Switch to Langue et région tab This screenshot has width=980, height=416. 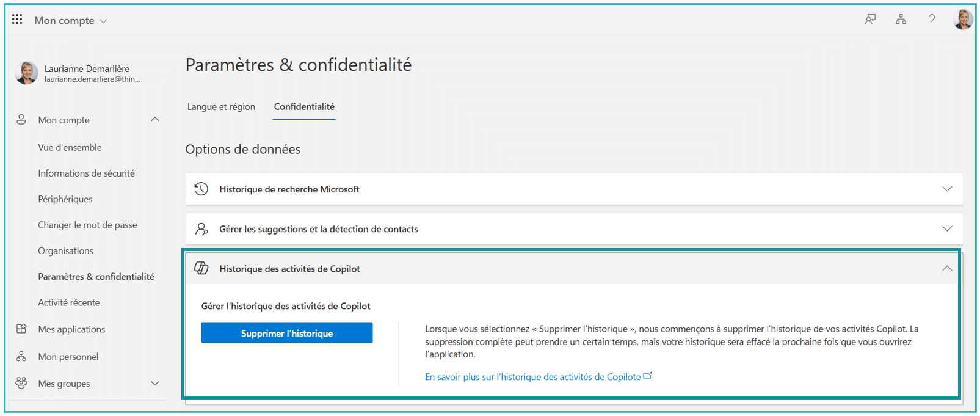pos(221,107)
